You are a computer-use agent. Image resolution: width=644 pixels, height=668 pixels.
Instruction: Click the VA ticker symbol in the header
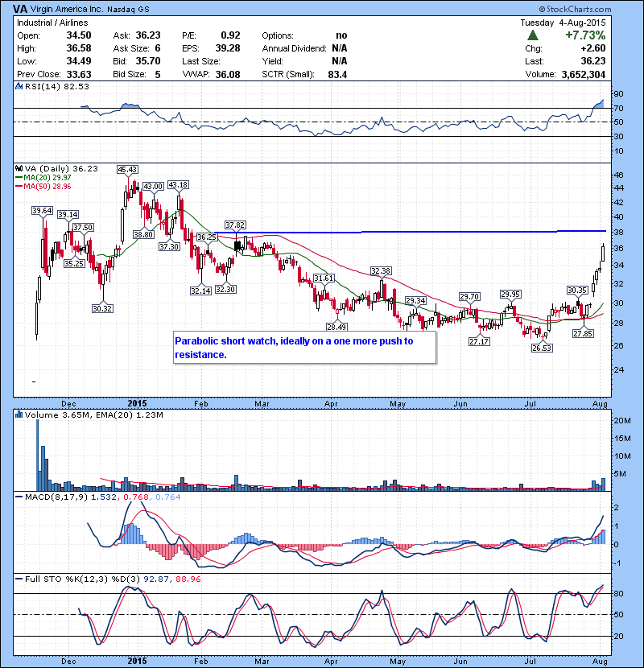pyautogui.click(x=19, y=9)
